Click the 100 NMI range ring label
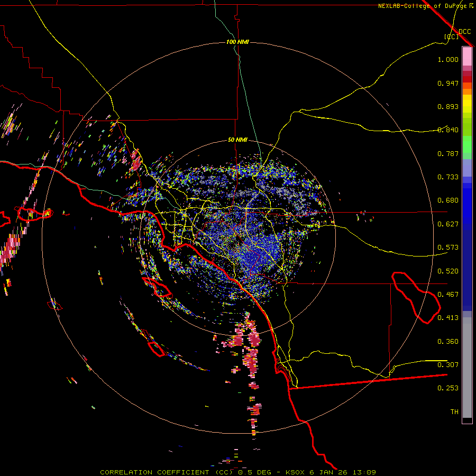The width and height of the screenshot is (476, 476). (237, 42)
